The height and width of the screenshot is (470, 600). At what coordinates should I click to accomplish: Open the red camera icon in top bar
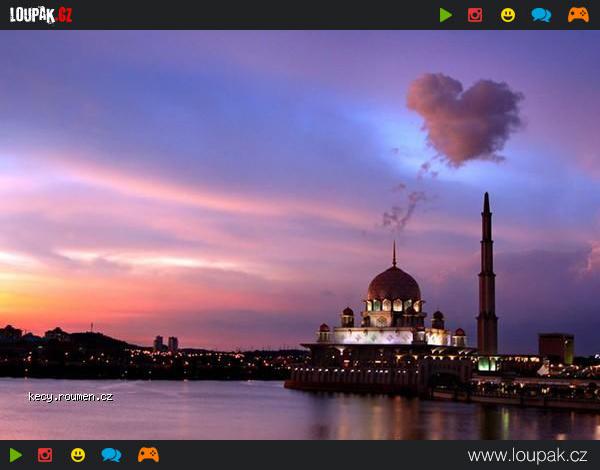[x=475, y=15]
